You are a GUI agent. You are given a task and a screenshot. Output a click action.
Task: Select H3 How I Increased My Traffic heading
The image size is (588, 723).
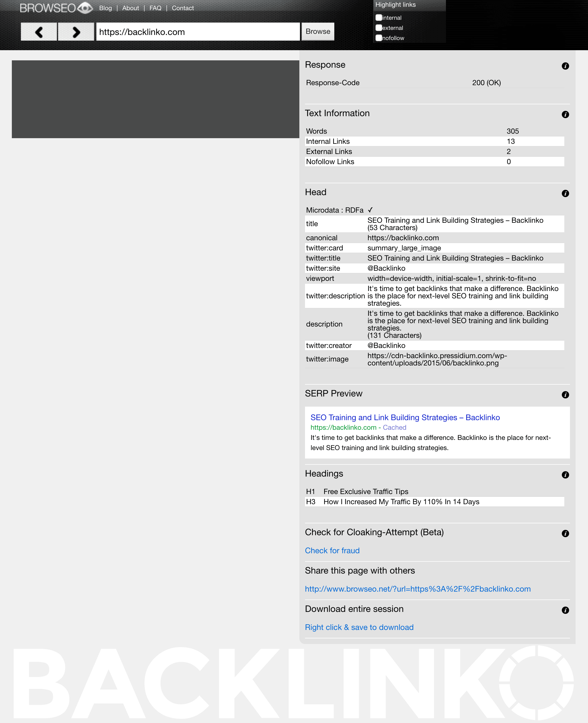pyautogui.click(x=401, y=502)
